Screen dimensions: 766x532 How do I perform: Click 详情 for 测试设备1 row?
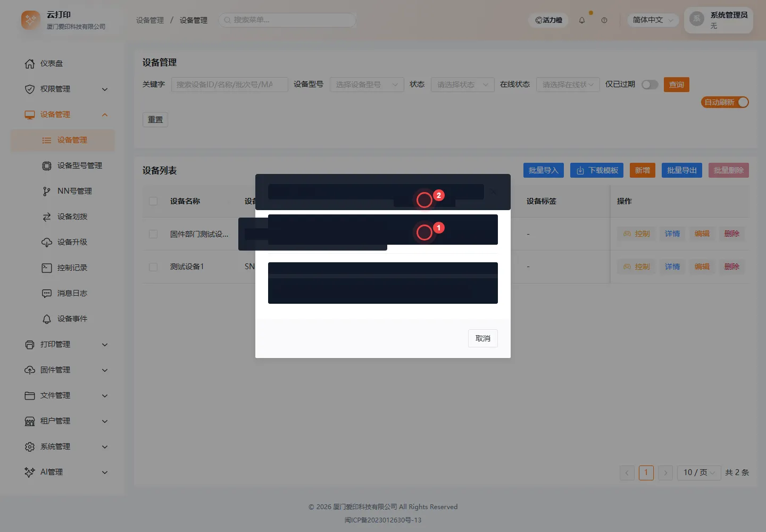click(x=672, y=267)
